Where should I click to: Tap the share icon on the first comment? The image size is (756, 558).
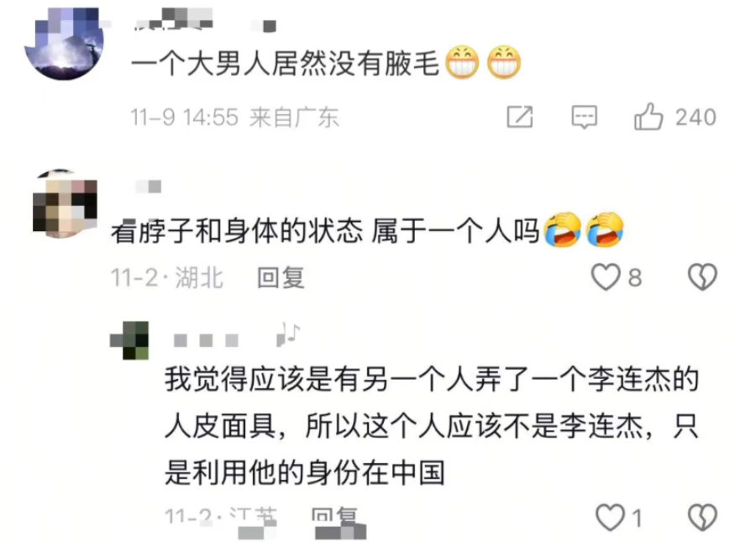520,117
